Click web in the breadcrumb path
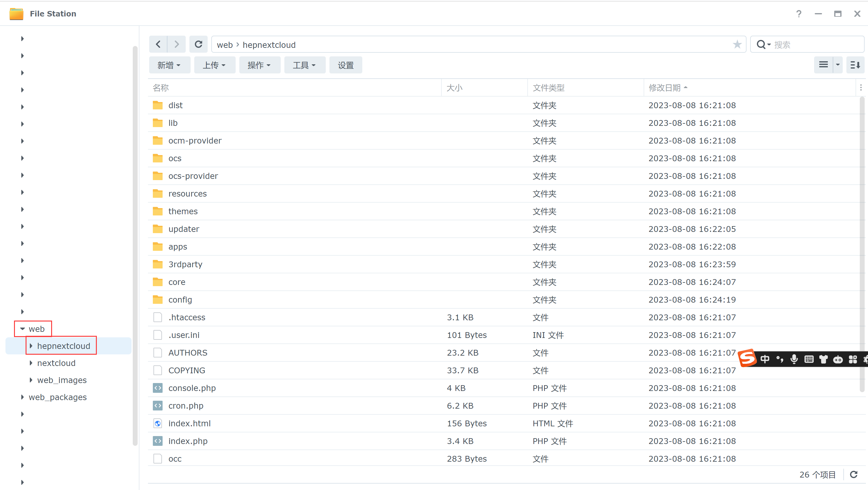The width and height of the screenshot is (868, 490). click(224, 45)
